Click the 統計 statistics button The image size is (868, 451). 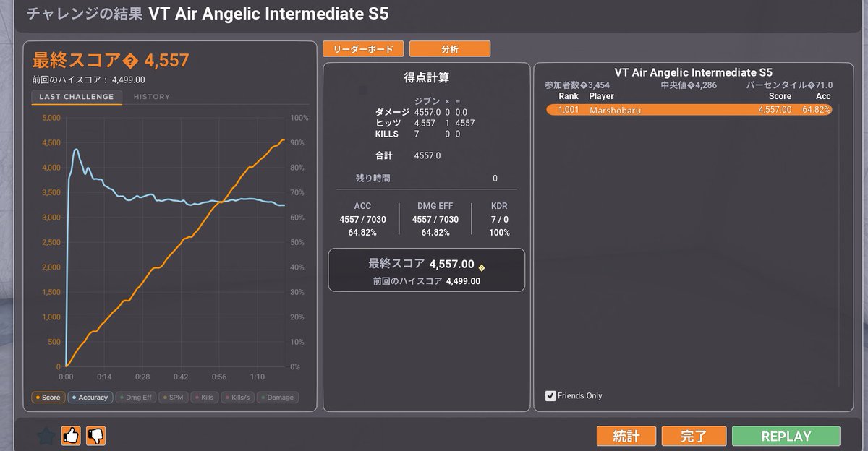point(626,436)
